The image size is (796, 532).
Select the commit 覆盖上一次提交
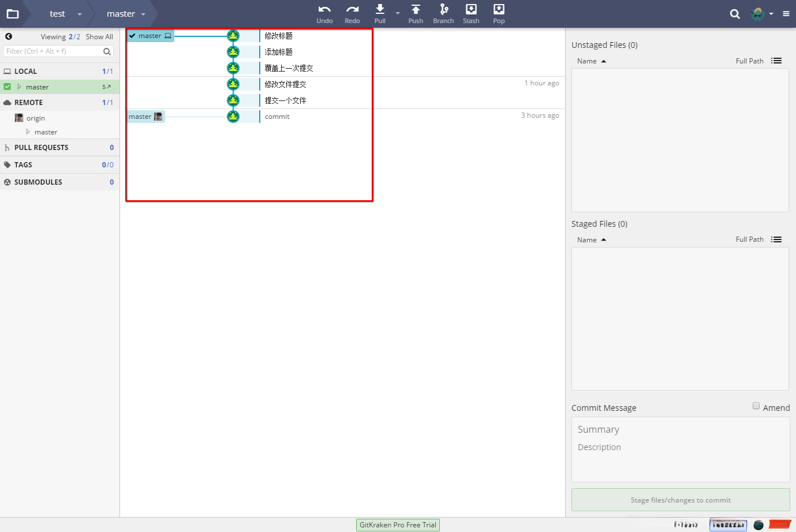pos(289,68)
